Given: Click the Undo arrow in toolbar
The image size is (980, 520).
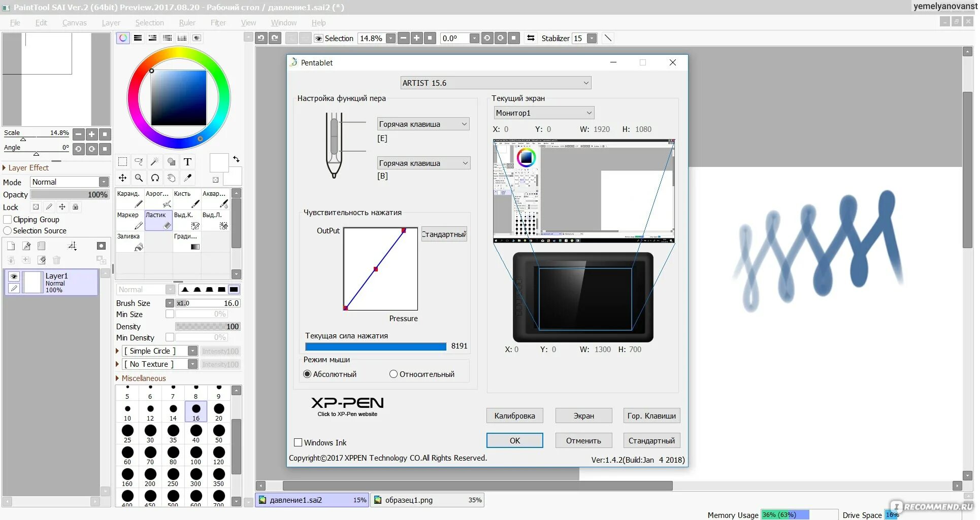Looking at the screenshot, I should [261, 38].
